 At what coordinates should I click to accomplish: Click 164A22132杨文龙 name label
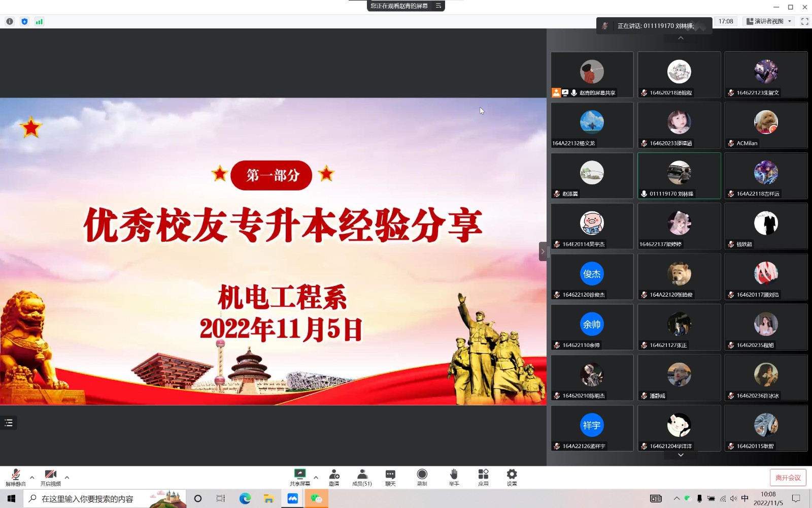point(573,143)
